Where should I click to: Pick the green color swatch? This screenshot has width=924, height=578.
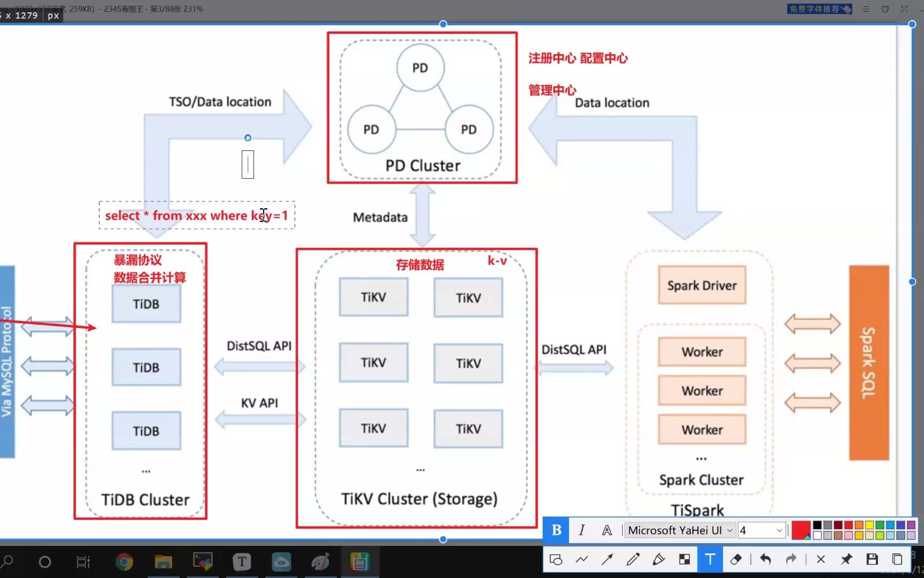[880, 525]
